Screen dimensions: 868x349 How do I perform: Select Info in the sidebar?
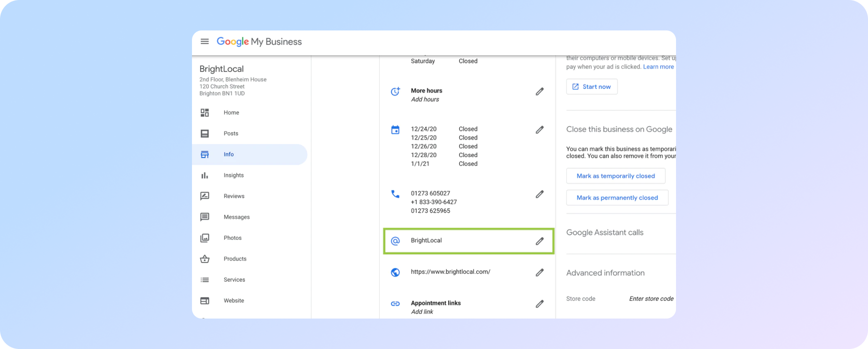click(250, 154)
